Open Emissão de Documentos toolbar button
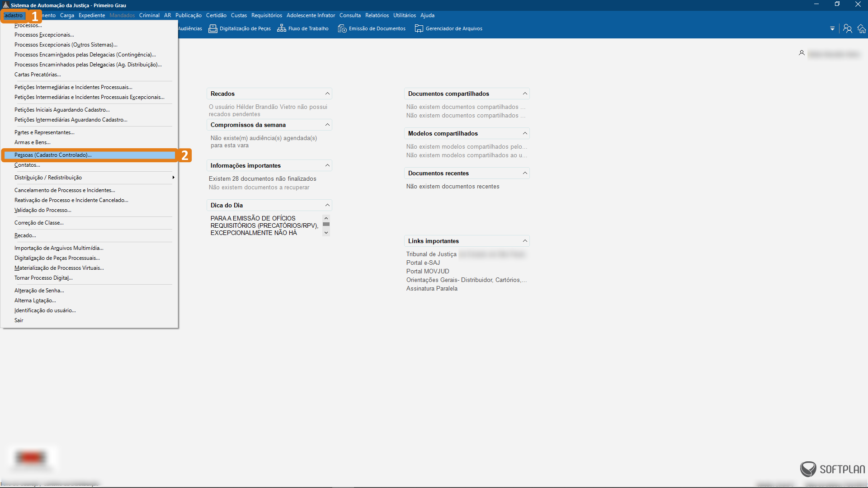Viewport: 868px width, 488px height. (372, 28)
